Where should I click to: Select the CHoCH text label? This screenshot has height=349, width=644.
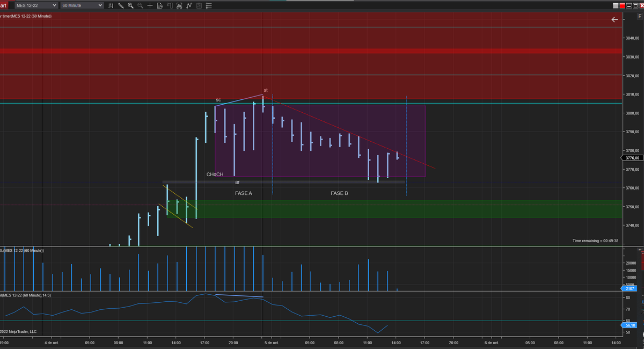(215, 174)
